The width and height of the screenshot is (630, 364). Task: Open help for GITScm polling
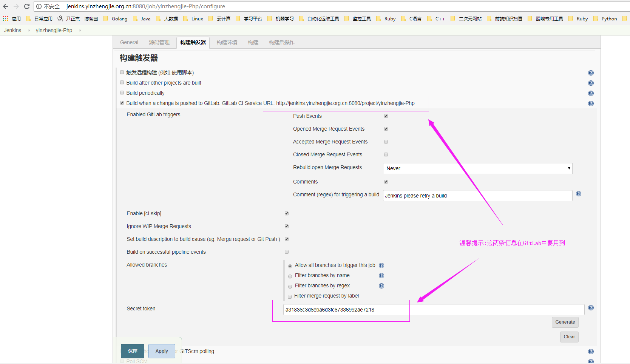click(x=591, y=352)
